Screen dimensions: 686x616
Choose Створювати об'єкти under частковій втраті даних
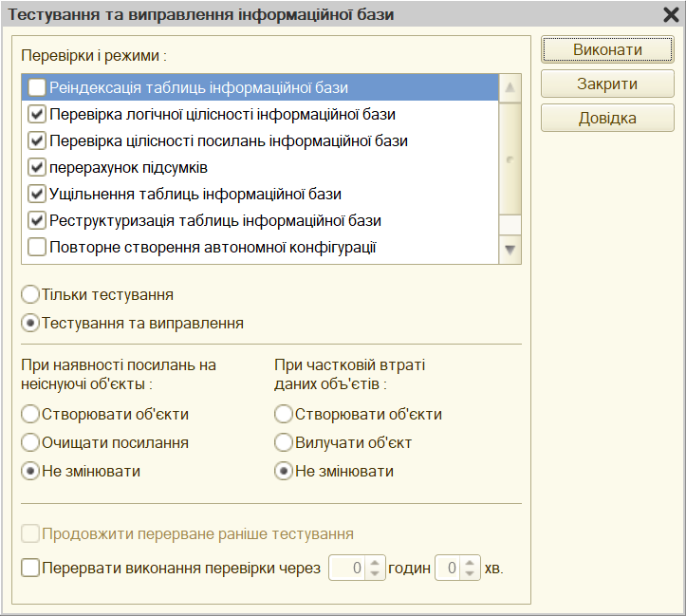(x=284, y=414)
